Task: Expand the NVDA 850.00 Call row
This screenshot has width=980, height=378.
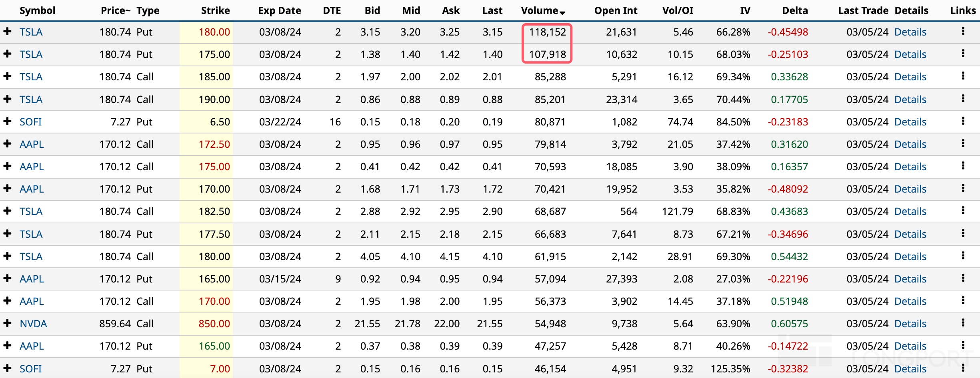Action: pos(7,323)
